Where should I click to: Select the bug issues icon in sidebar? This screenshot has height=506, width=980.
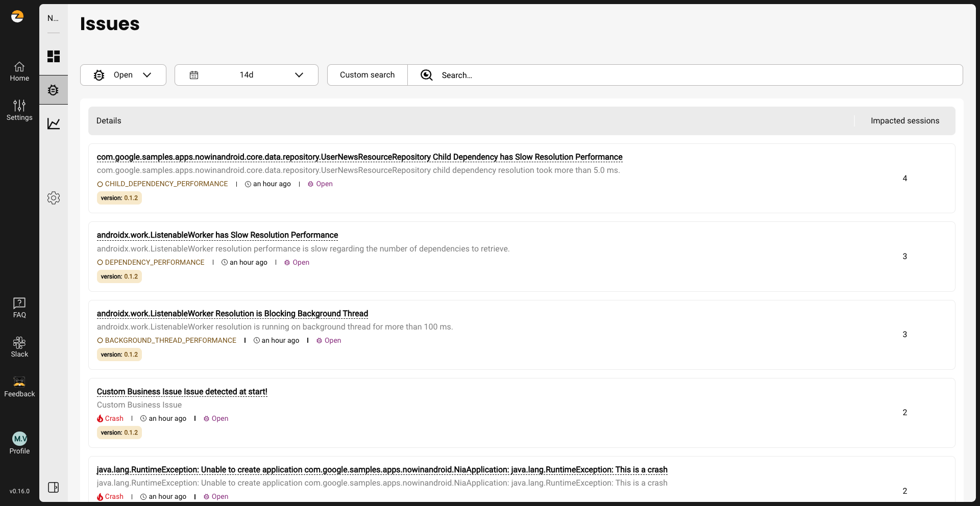pos(54,90)
